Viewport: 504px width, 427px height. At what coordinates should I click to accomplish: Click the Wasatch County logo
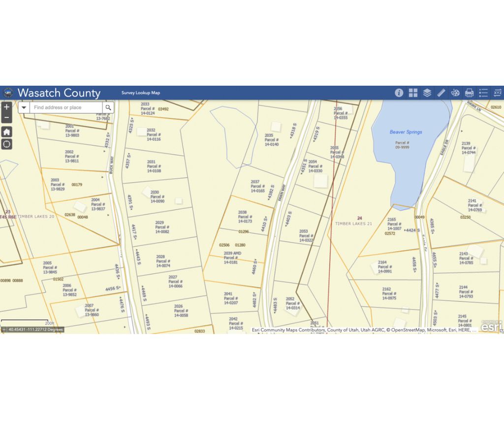(x=8, y=93)
